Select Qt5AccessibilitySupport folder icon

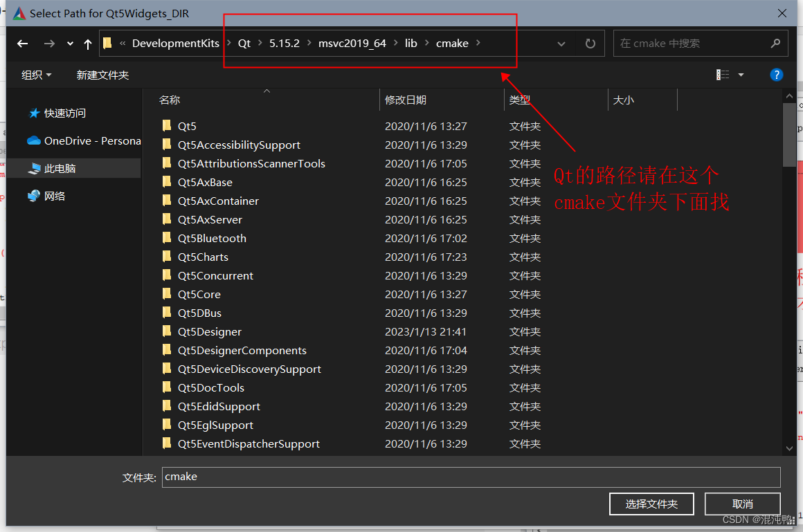167,145
